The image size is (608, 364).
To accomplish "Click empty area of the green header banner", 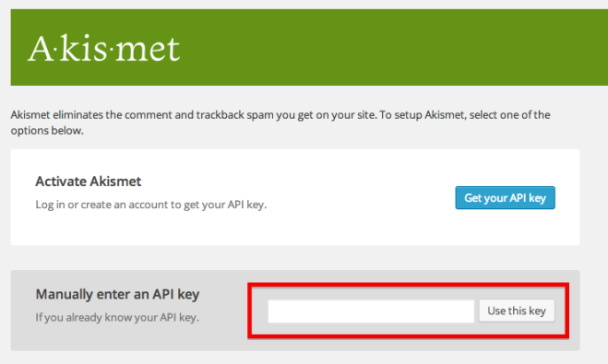I will pos(387,47).
